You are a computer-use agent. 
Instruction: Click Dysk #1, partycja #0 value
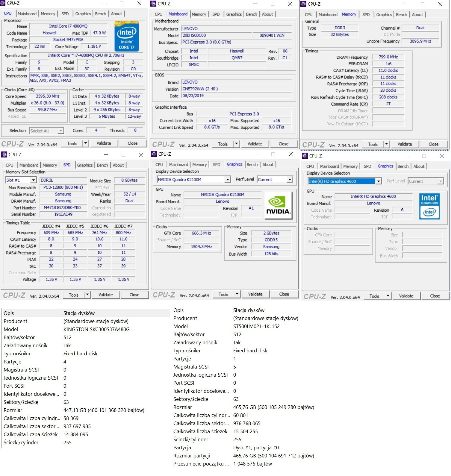pos(256,448)
